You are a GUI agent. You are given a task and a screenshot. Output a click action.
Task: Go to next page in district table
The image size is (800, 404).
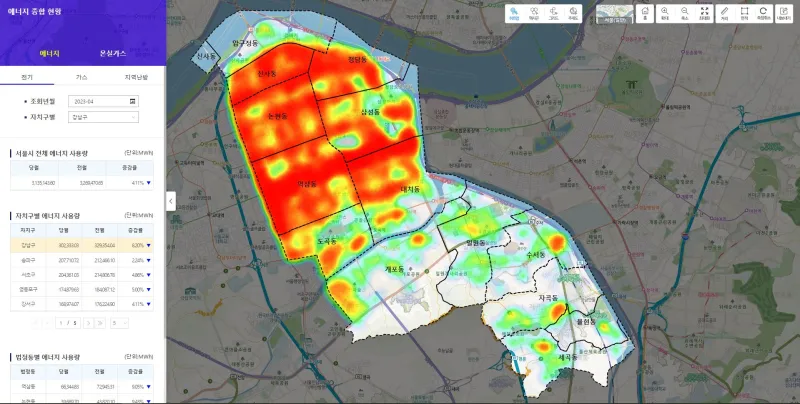click(88, 323)
